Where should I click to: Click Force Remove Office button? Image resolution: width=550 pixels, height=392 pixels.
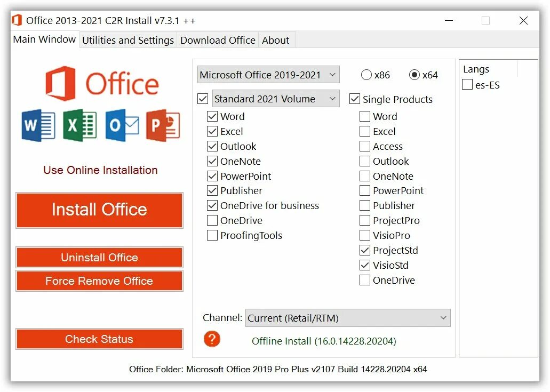click(x=99, y=281)
